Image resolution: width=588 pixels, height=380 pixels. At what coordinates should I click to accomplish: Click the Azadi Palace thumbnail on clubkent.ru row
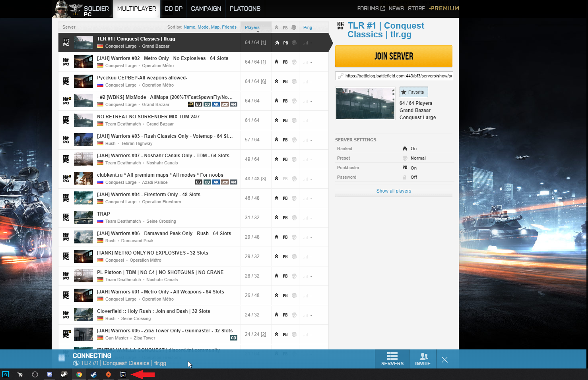83,179
